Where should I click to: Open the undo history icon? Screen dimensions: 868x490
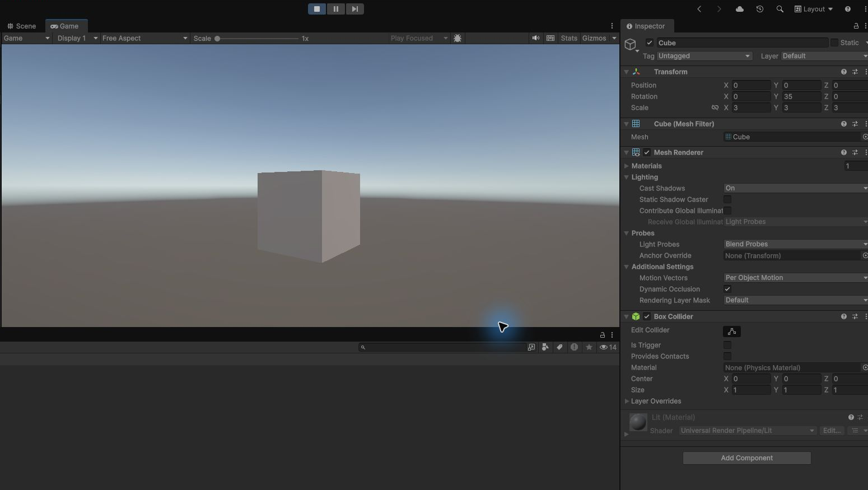(x=760, y=9)
